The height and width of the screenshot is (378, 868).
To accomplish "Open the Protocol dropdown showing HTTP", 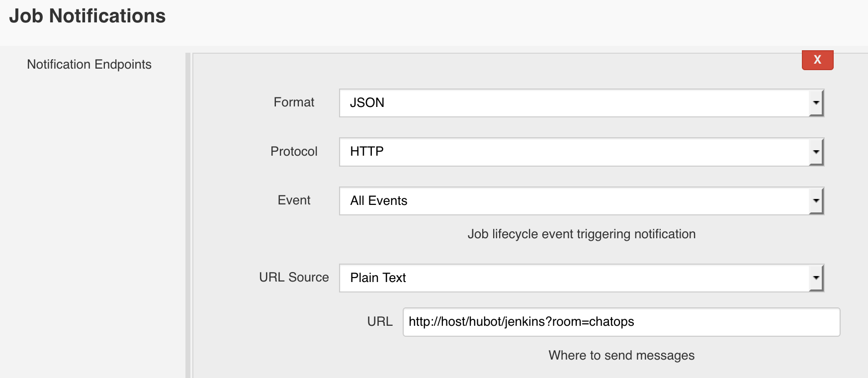I will click(x=582, y=152).
